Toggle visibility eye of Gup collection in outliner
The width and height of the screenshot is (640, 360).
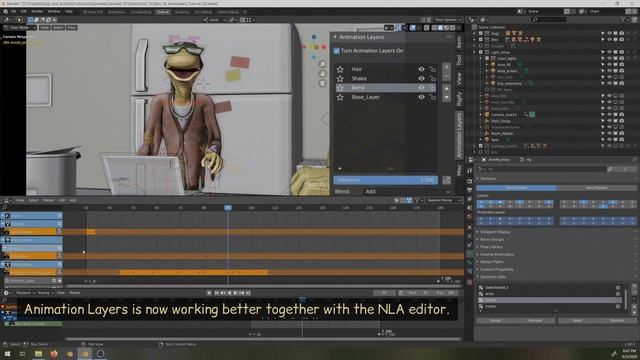[x=609, y=33]
